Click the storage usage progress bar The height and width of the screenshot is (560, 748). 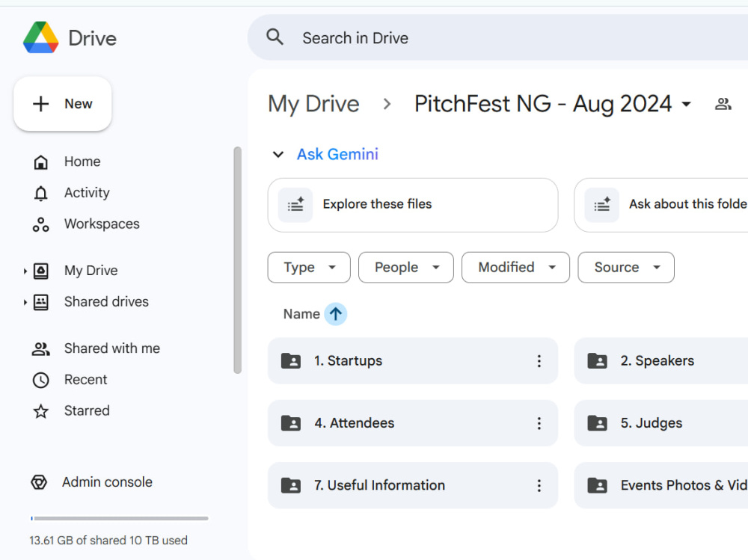click(x=120, y=518)
